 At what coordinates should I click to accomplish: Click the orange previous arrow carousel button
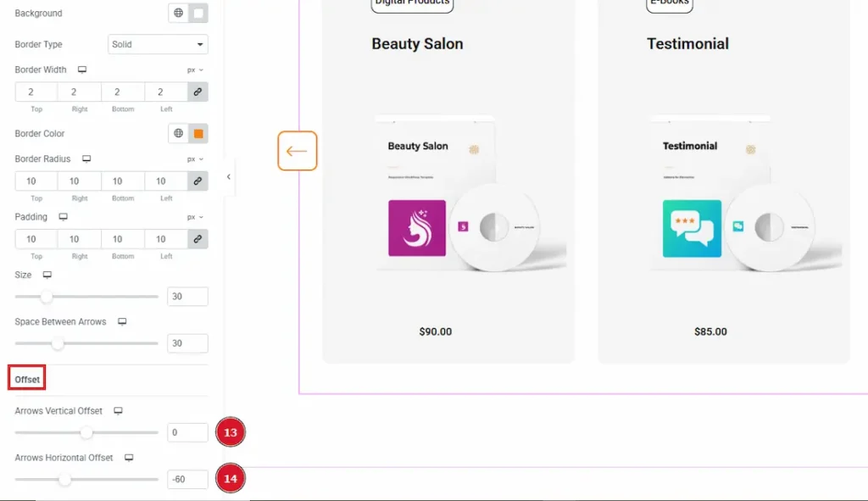(297, 151)
